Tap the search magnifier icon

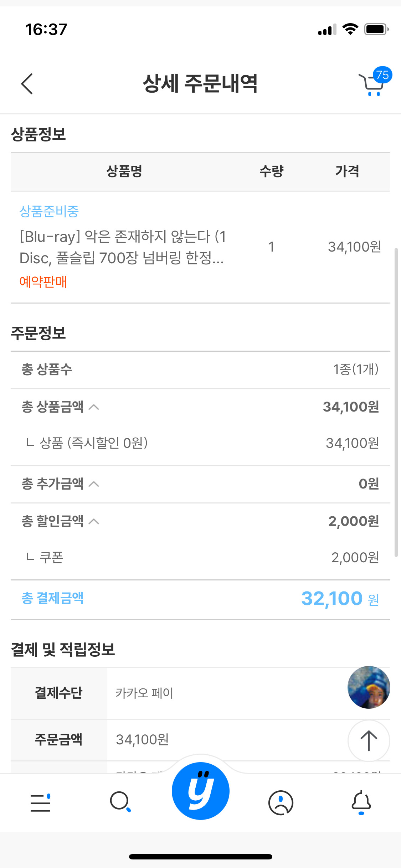pos(120,802)
